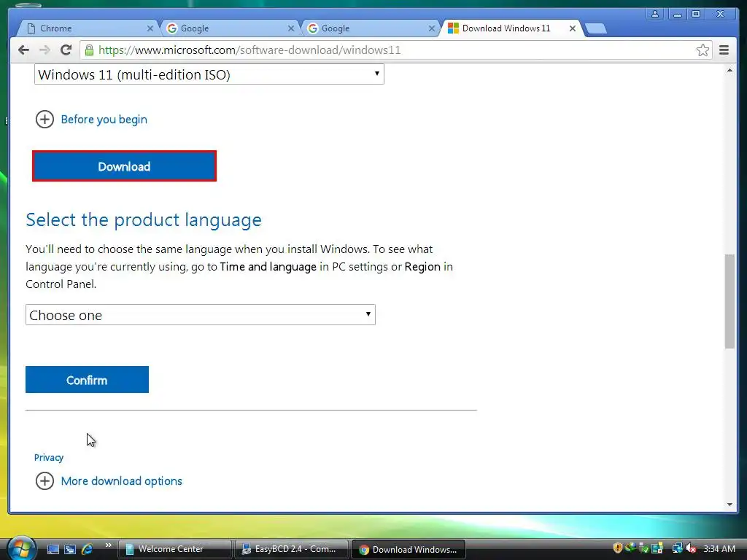Switch to the second Google tab
The height and width of the screenshot is (560, 747).
pyautogui.click(x=370, y=28)
